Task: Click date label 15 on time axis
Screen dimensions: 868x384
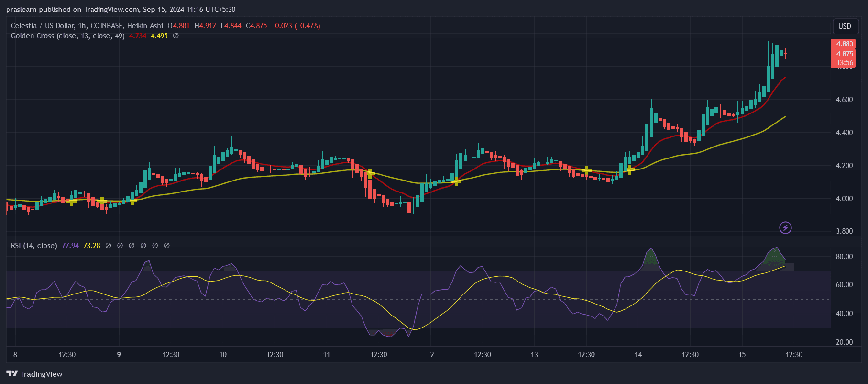Action: pos(742,355)
